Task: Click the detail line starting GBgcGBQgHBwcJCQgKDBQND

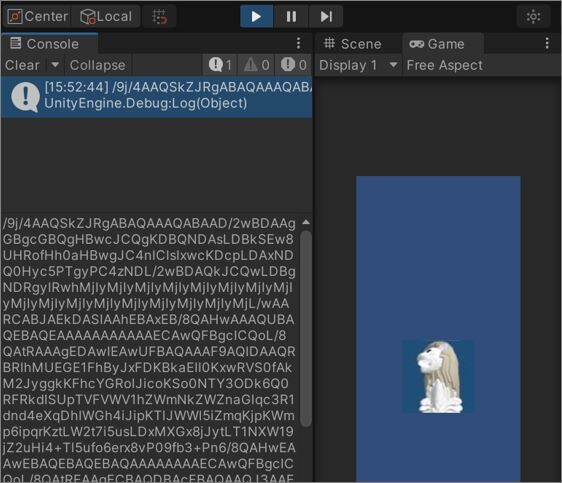Action: (148, 239)
